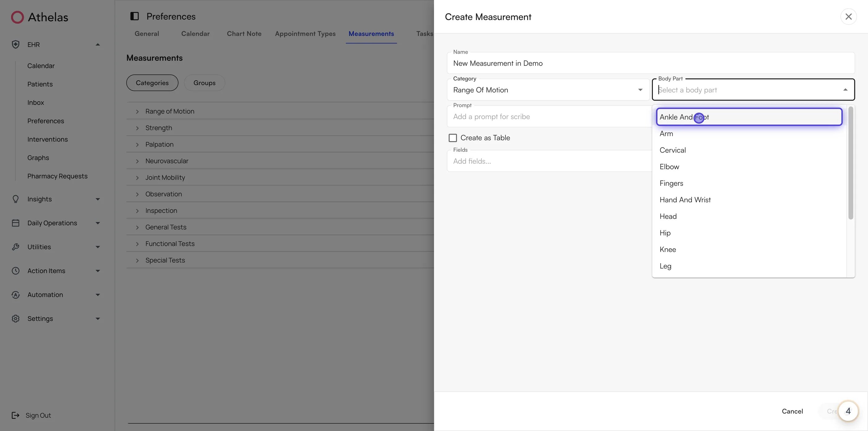Expand the Utilities section arrow
The image size is (868, 431).
coord(98,247)
